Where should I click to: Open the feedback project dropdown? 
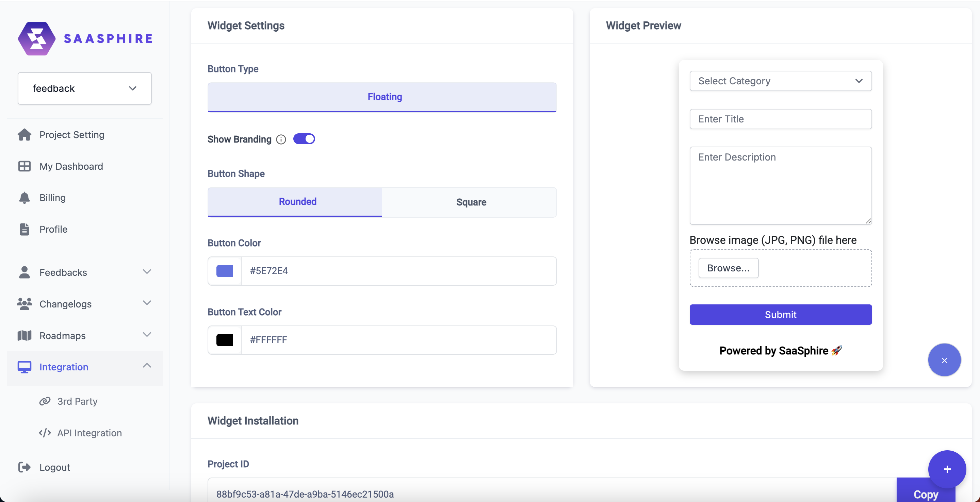click(84, 88)
